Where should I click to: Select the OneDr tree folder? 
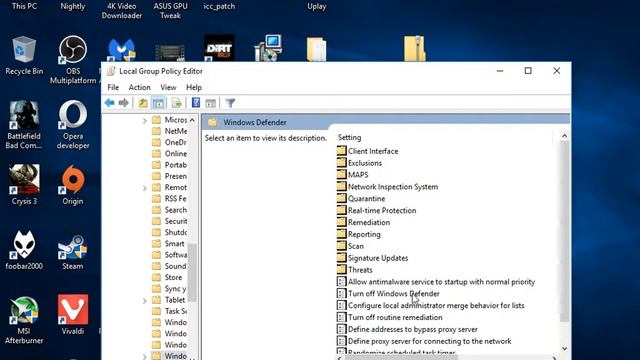coord(170,142)
